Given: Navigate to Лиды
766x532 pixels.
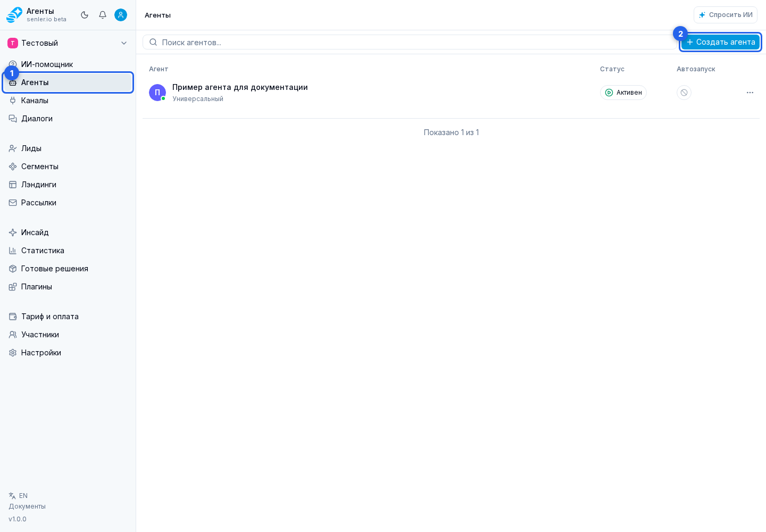Looking at the screenshot, I should pos(68,148).
